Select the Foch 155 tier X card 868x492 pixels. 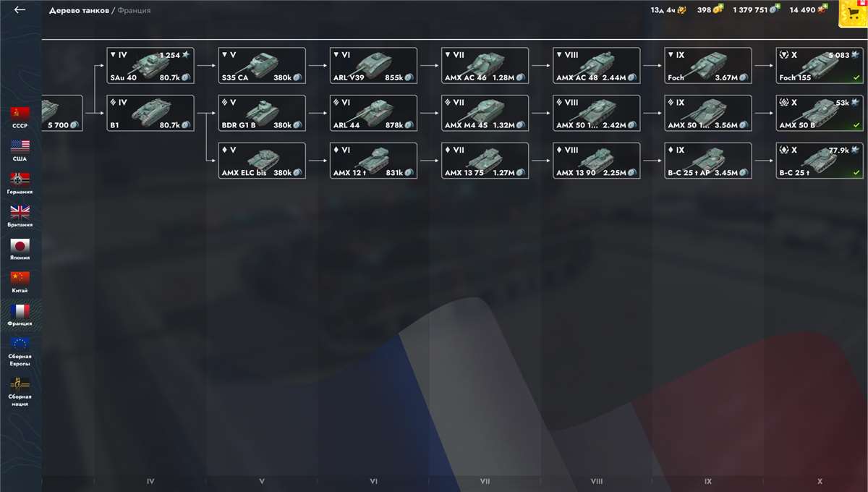[820, 65]
